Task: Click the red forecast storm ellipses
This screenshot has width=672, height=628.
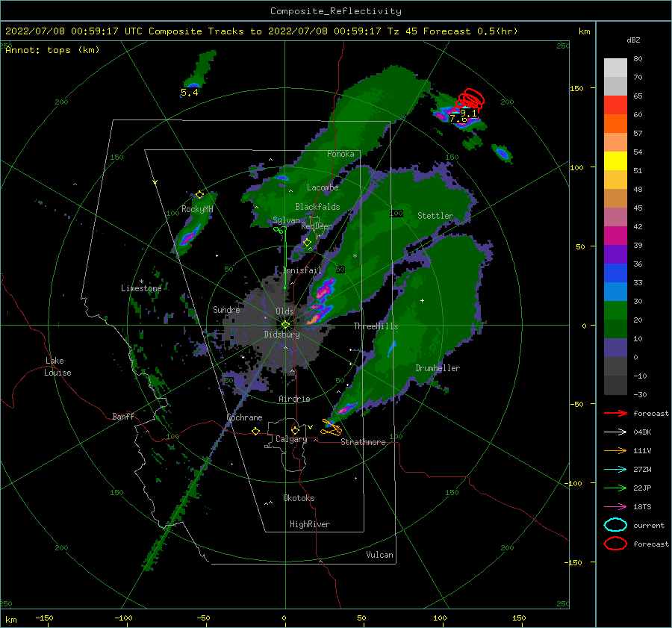Action: (470, 99)
